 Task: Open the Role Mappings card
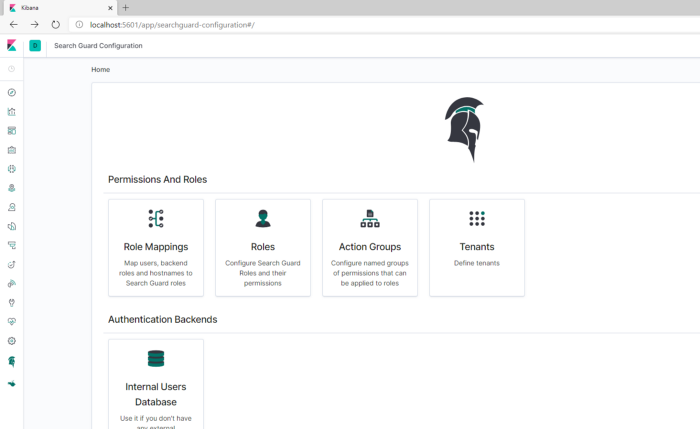[x=156, y=248]
